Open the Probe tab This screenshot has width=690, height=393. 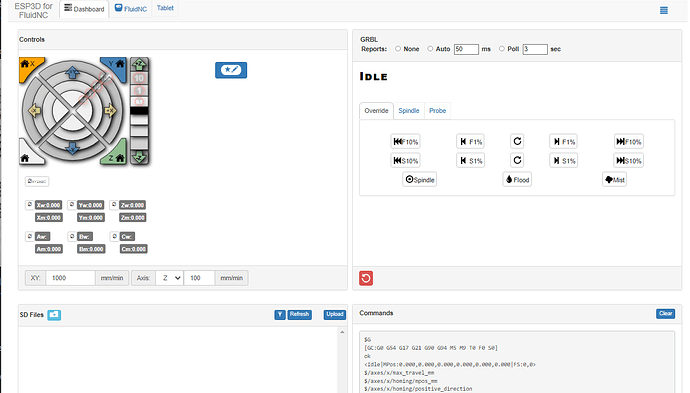point(437,111)
